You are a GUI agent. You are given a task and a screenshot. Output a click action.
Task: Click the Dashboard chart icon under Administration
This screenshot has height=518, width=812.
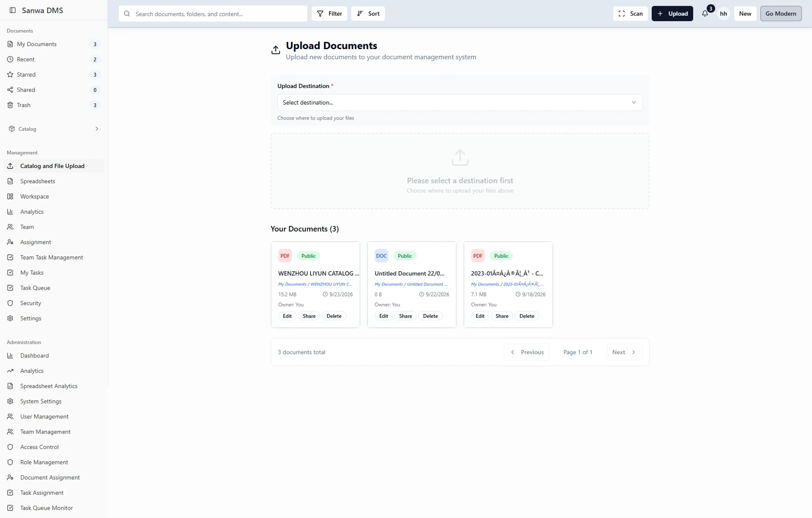[x=10, y=356]
